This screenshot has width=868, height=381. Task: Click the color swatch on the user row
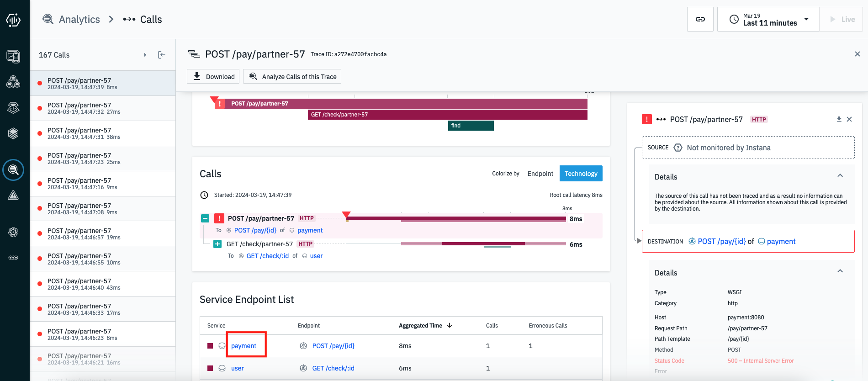coord(210,368)
